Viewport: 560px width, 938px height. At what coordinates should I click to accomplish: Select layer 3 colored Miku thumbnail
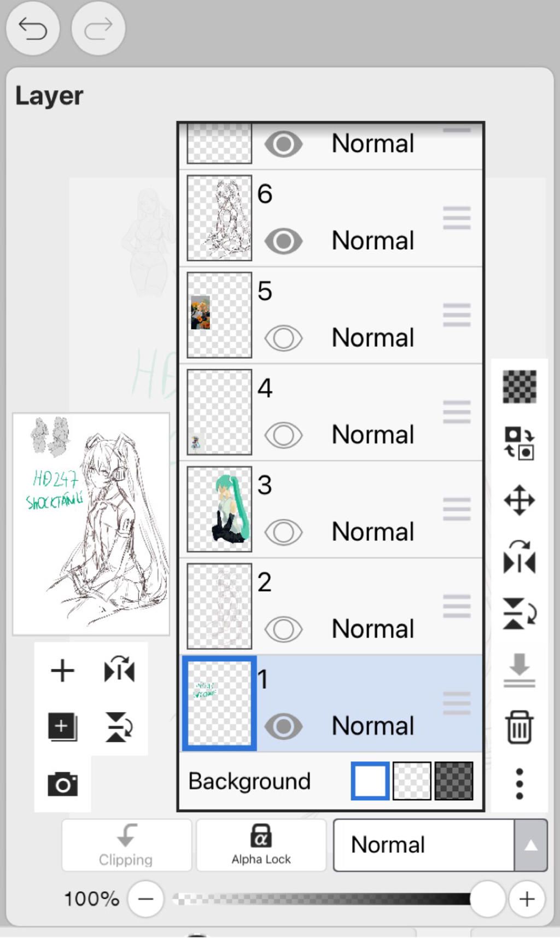[219, 509]
